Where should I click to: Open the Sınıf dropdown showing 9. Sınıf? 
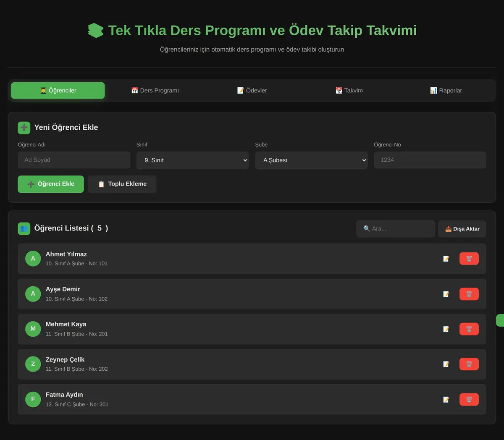[x=193, y=160]
